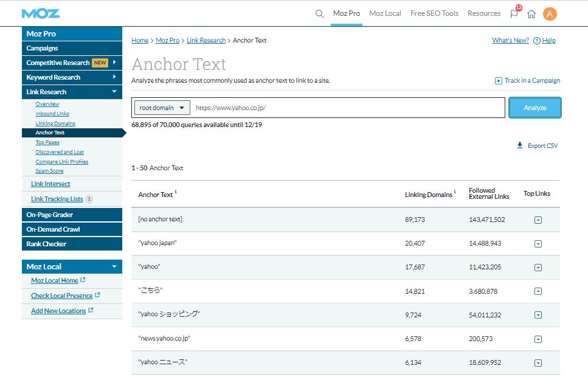Open Moz Local in top navigation

pos(385,13)
